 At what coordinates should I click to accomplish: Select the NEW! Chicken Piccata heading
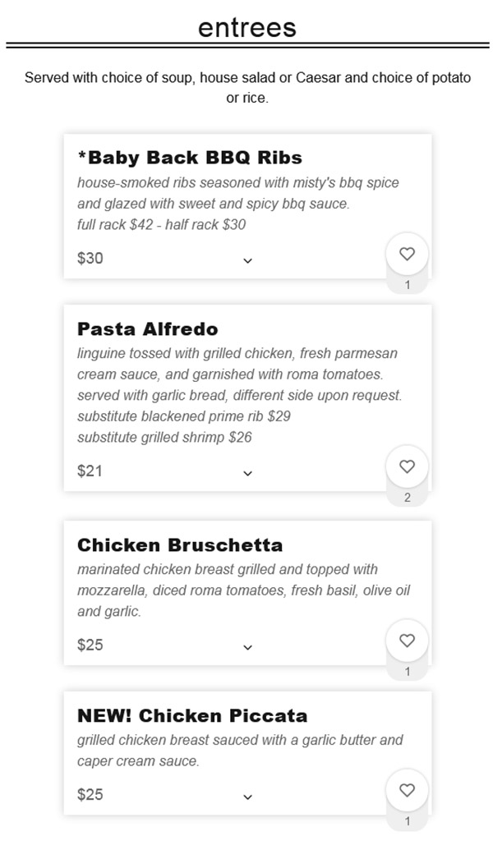(x=192, y=716)
